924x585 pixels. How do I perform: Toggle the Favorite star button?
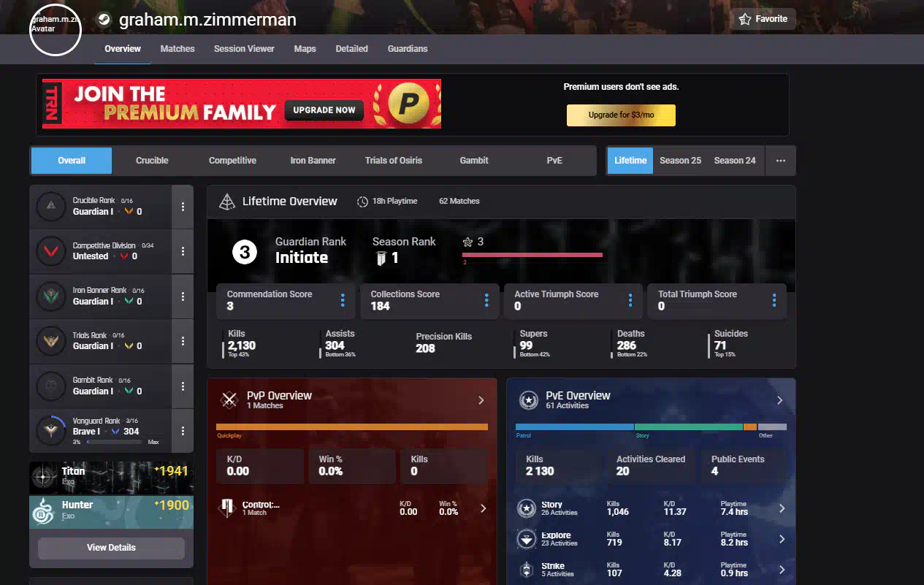click(x=763, y=19)
